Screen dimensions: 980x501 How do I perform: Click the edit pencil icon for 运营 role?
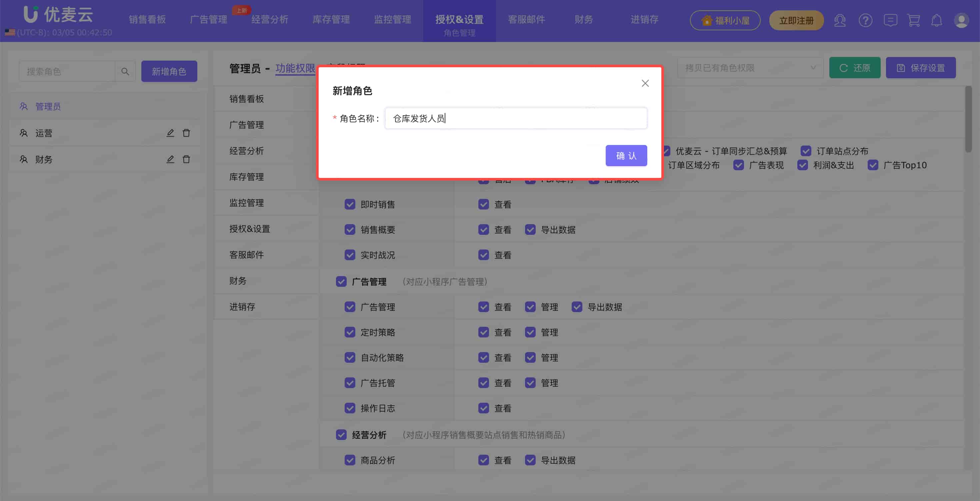[170, 133]
